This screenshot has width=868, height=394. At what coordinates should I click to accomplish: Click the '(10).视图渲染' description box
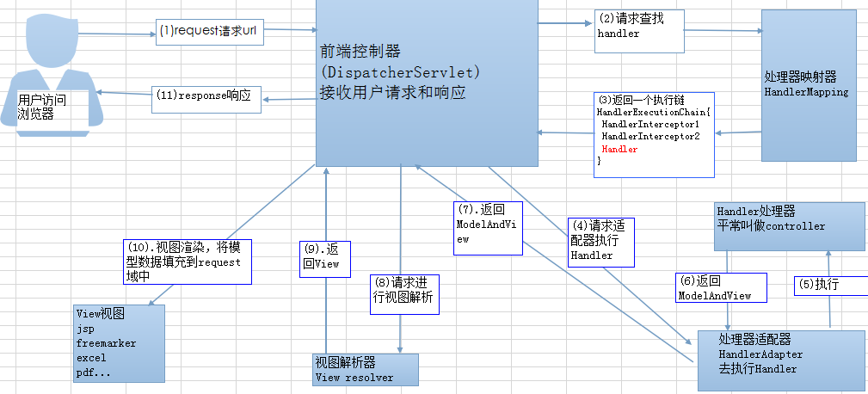coord(188,262)
